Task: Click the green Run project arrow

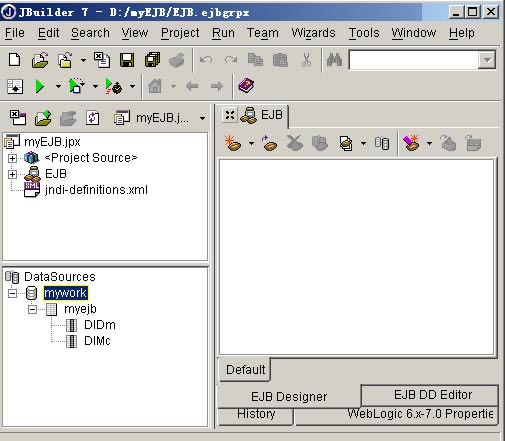Action: click(x=40, y=87)
